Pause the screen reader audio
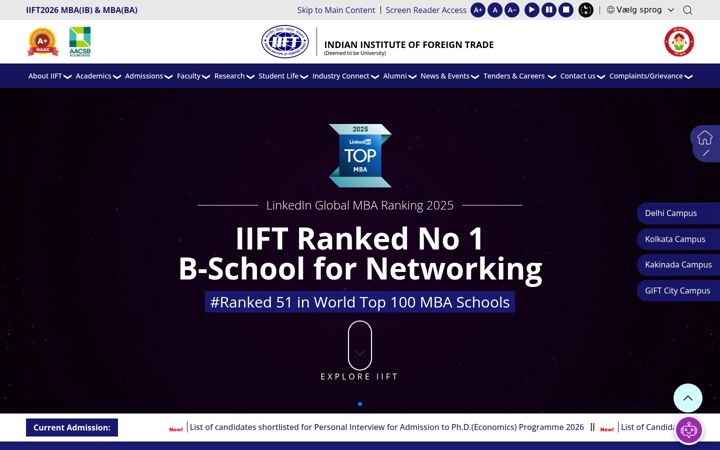This screenshot has height=450, width=720. (x=549, y=10)
